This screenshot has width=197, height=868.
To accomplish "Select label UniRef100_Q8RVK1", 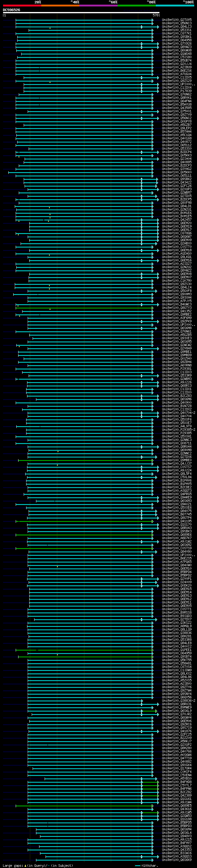I will (x=177, y=98).
